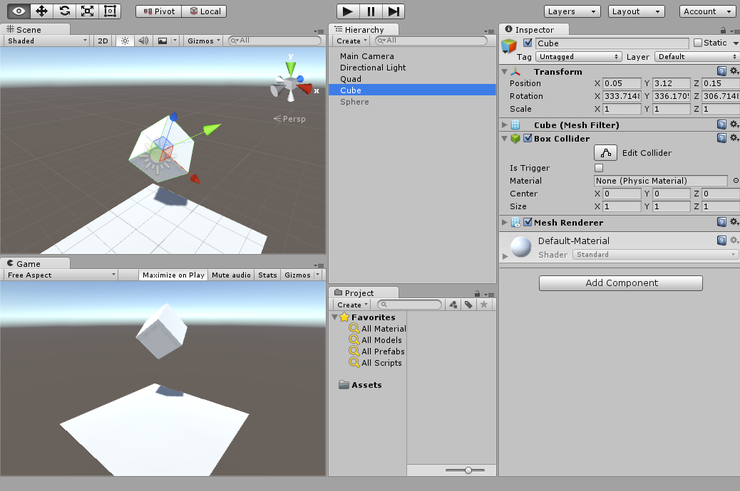Open Shaded draw mode dropdown

(x=47, y=41)
